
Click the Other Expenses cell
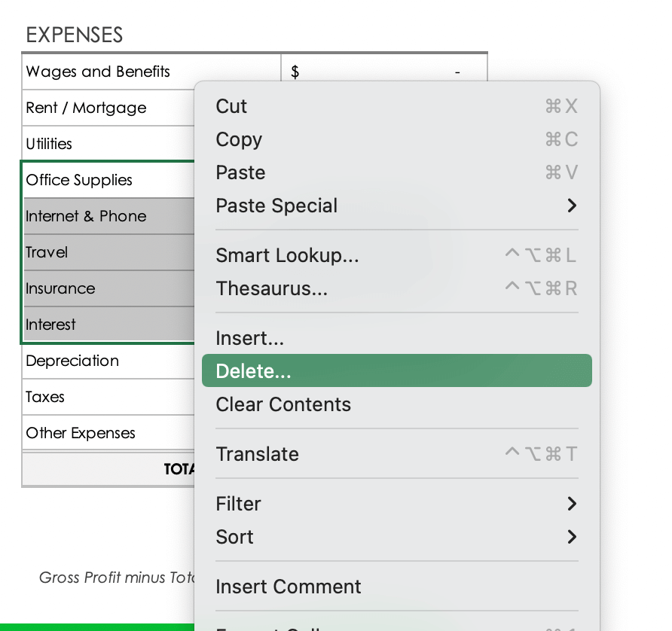point(81,433)
